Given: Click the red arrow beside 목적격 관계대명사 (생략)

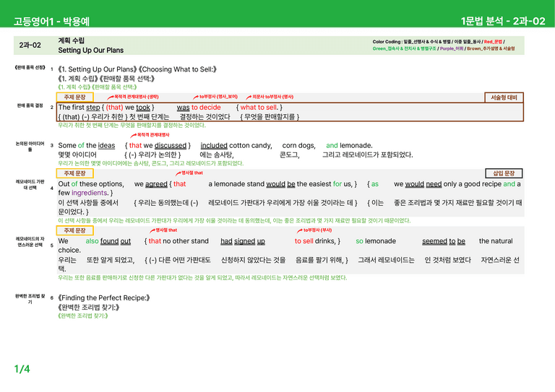Looking at the screenshot, I should (x=111, y=97).
